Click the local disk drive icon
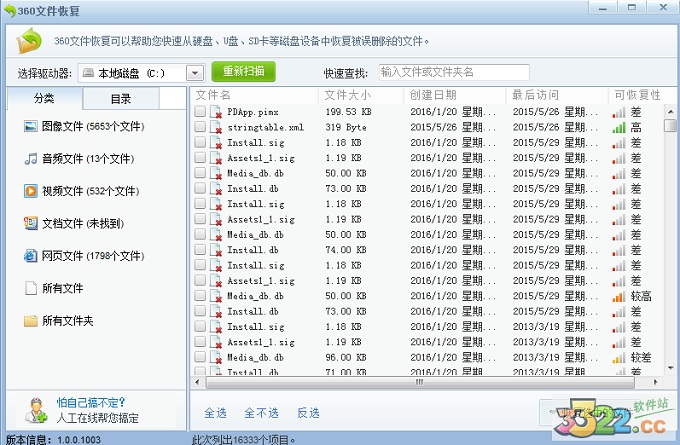The width and height of the screenshot is (680, 445). (88, 72)
